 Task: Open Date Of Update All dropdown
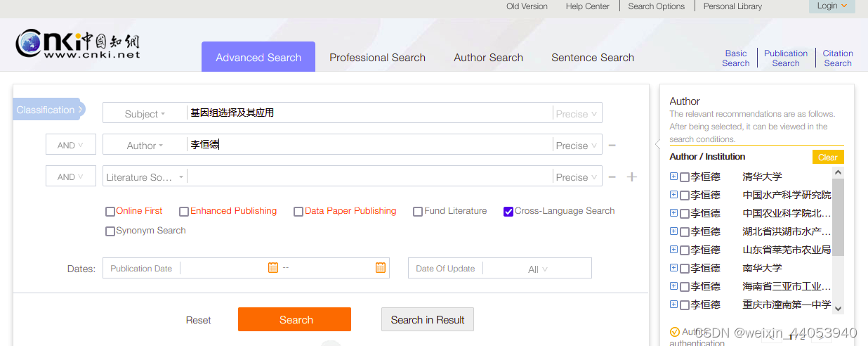tap(537, 269)
